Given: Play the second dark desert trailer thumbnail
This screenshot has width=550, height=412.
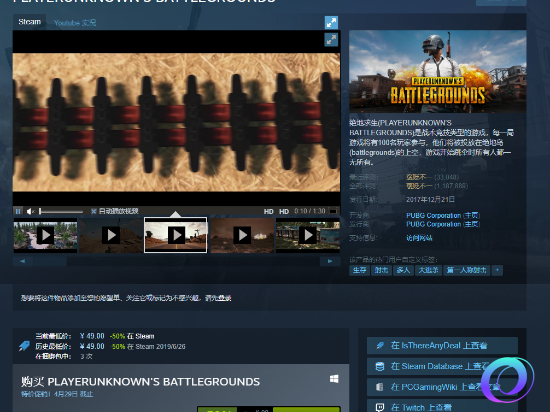Looking at the screenshot, I should click(x=111, y=235).
